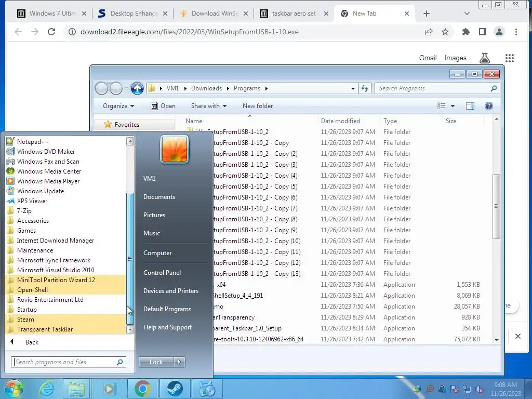Focus the Search programs and files box
The height and width of the screenshot is (399, 532).
pos(69,362)
